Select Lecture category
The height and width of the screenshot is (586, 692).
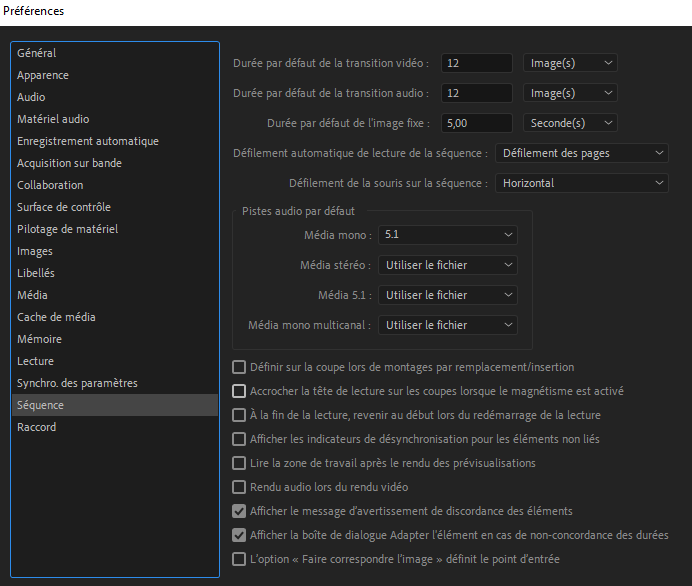(x=115, y=361)
